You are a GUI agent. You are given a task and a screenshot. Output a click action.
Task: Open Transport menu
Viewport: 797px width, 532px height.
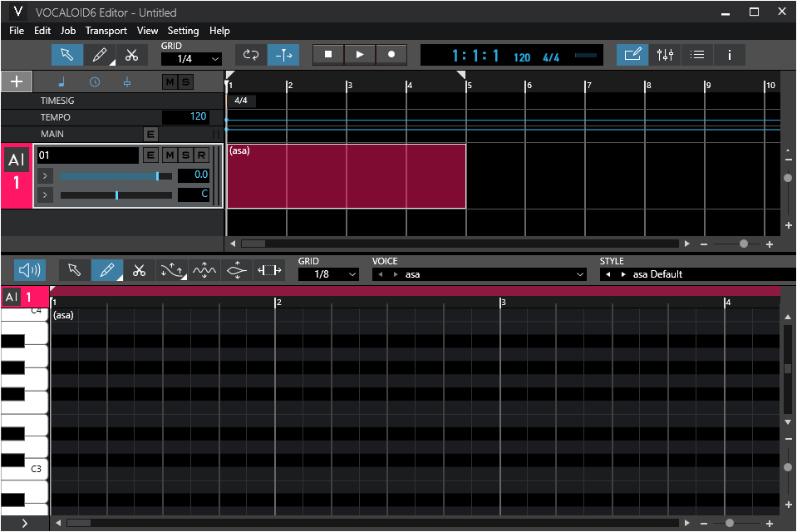[x=106, y=31]
